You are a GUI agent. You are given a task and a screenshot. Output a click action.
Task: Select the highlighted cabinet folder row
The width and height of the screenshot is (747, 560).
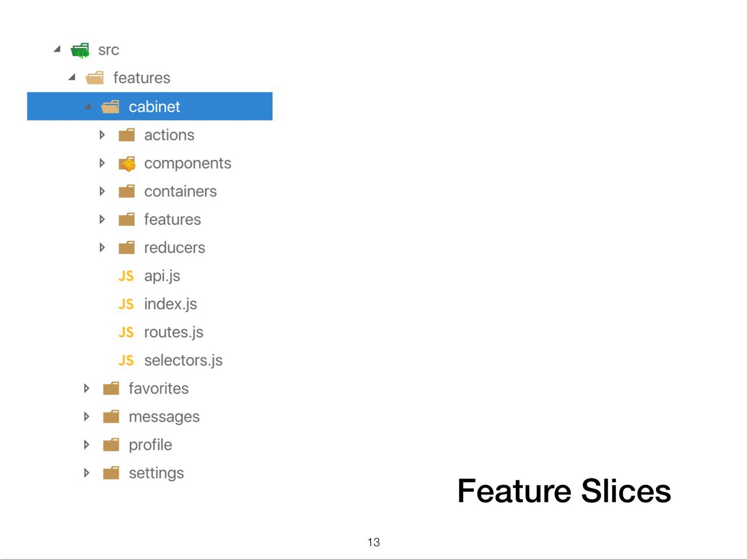pyautogui.click(x=150, y=106)
